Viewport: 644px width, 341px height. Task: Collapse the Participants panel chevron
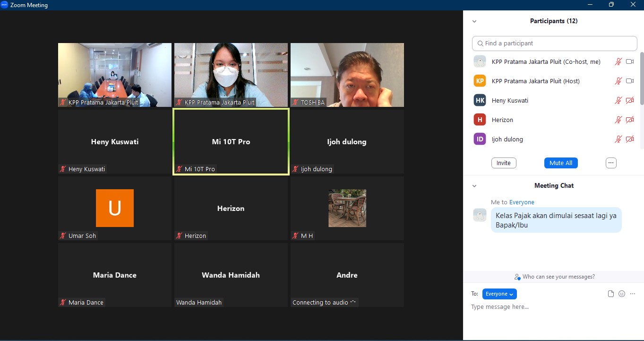[x=474, y=21]
